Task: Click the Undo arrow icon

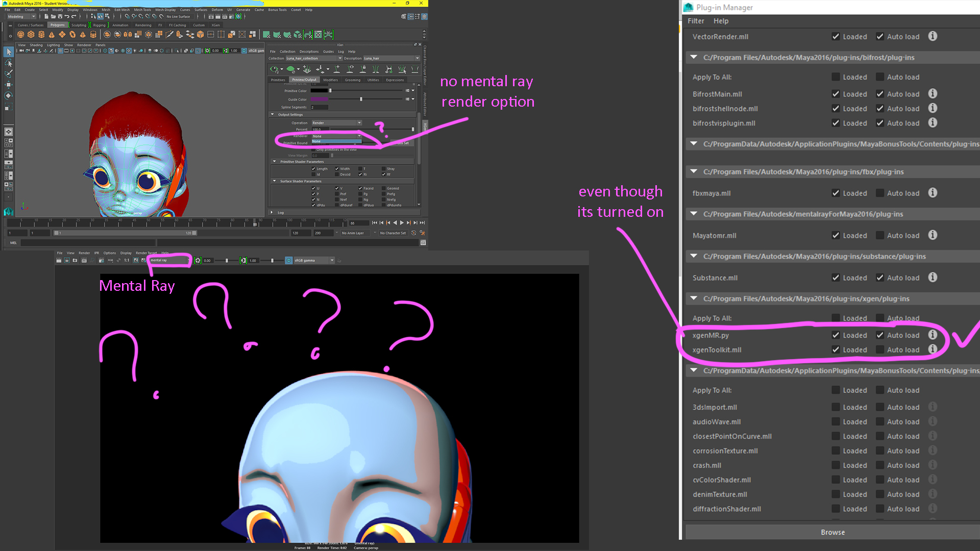Action: (67, 16)
